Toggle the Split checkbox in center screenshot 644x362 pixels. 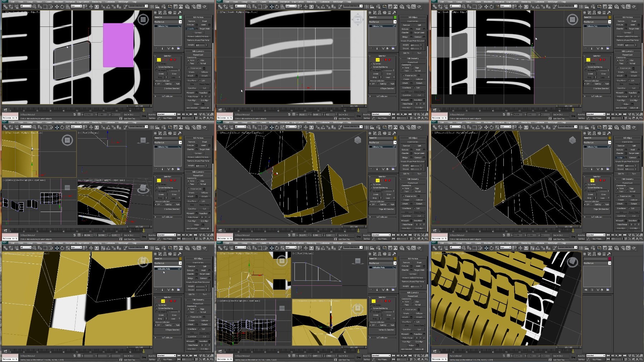click(x=414, y=208)
